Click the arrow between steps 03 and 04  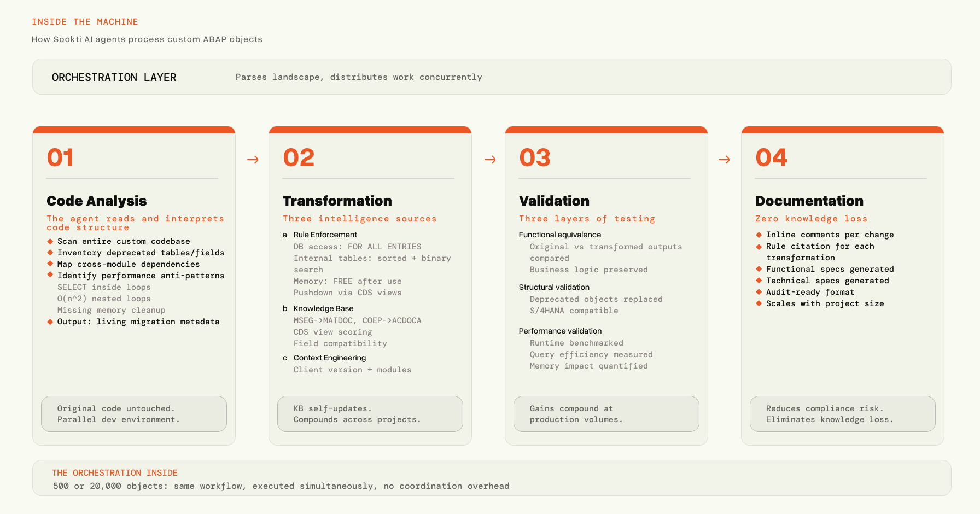tap(724, 160)
